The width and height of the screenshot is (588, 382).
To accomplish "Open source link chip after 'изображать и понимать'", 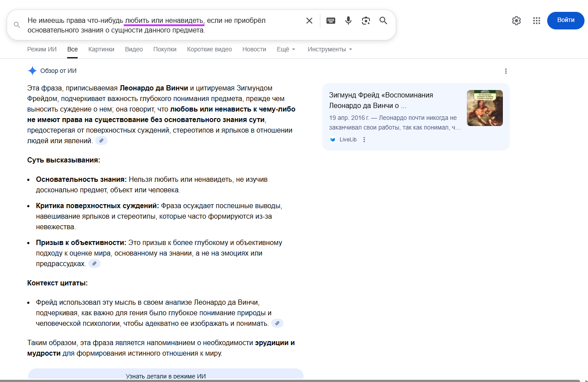I will (x=277, y=323).
